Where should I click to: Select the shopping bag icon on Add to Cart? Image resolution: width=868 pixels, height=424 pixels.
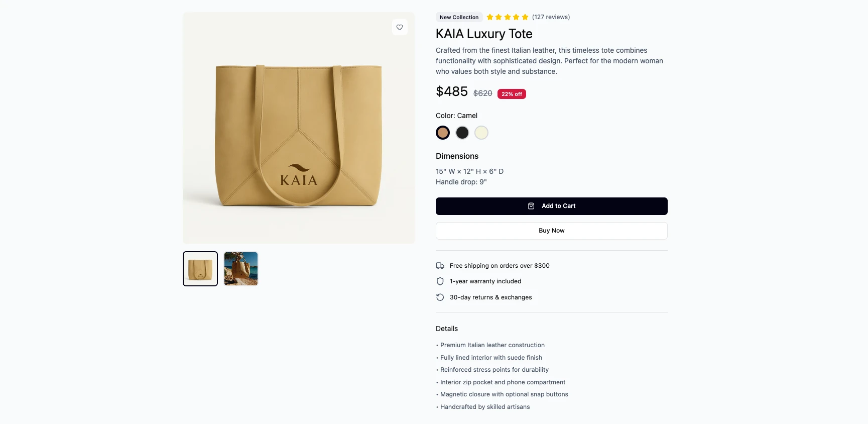tap(531, 206)
